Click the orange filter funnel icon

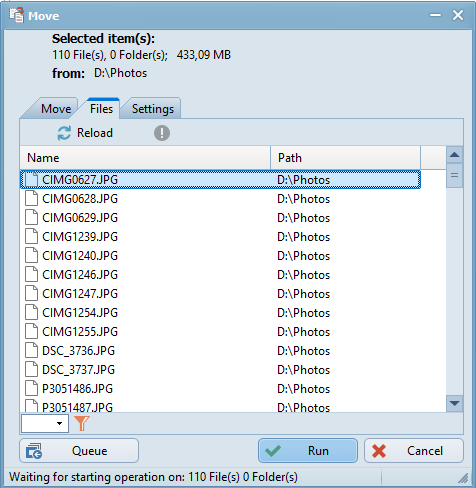coord(82,423)
